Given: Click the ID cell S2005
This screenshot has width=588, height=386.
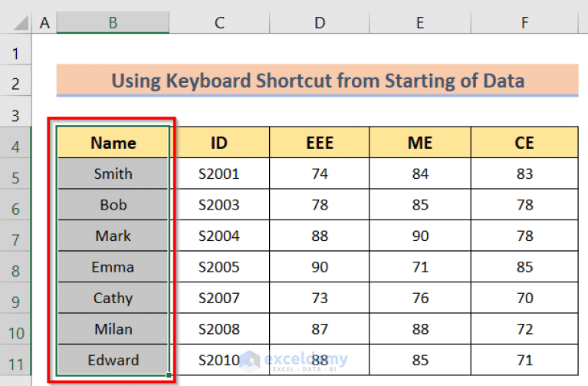Looking at the screenshot, I should click(219, 267).
